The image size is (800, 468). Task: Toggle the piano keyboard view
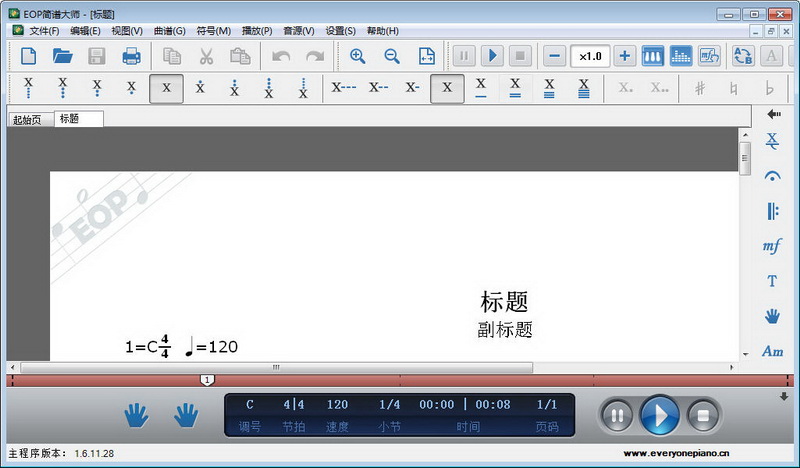click(x=653, y=56)
